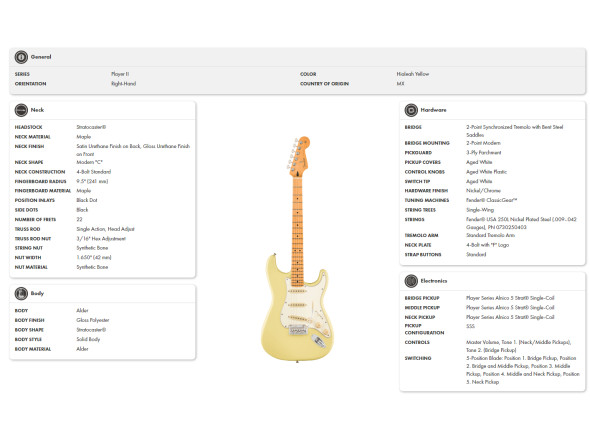Screen dimensions: 590x434
Task: Click the 'General' section heading
Action: click(x=41, y=57)
